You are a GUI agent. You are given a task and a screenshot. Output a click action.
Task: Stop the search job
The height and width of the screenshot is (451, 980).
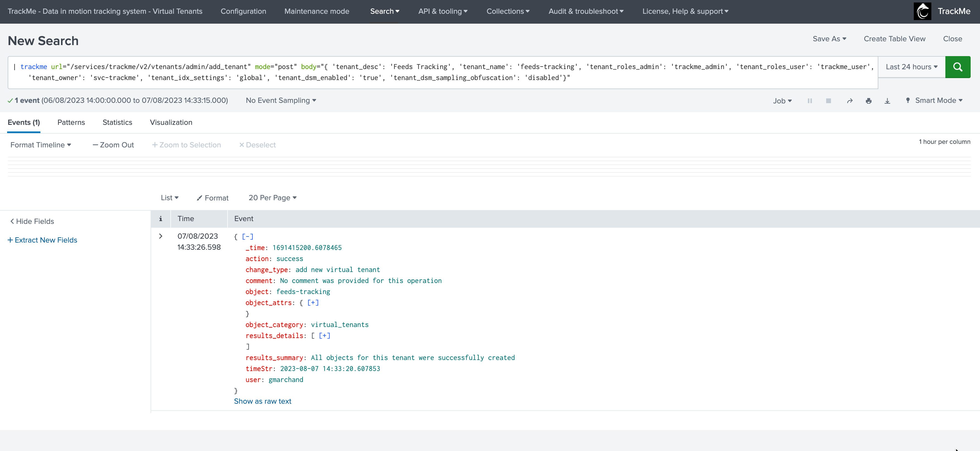pyautogui.click(x=828, y=101)
